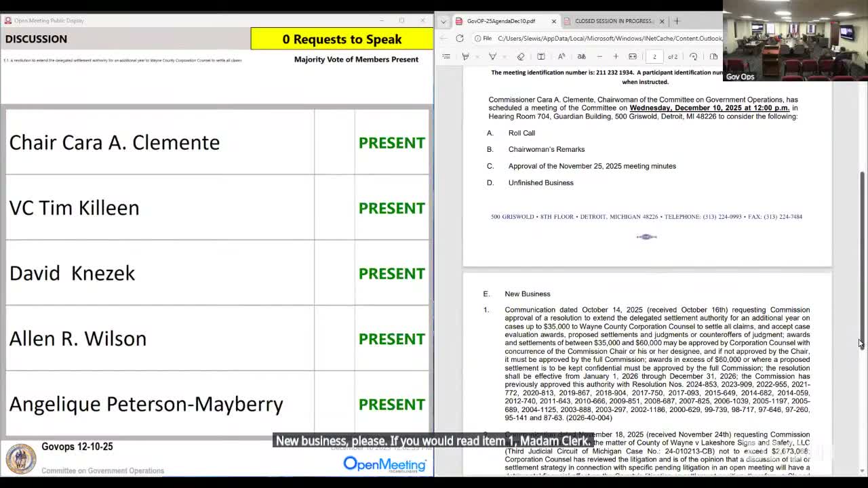Click the Open Meeting Public Display app icon
This screenshot has width=868, height=488.
click(9, 20)
